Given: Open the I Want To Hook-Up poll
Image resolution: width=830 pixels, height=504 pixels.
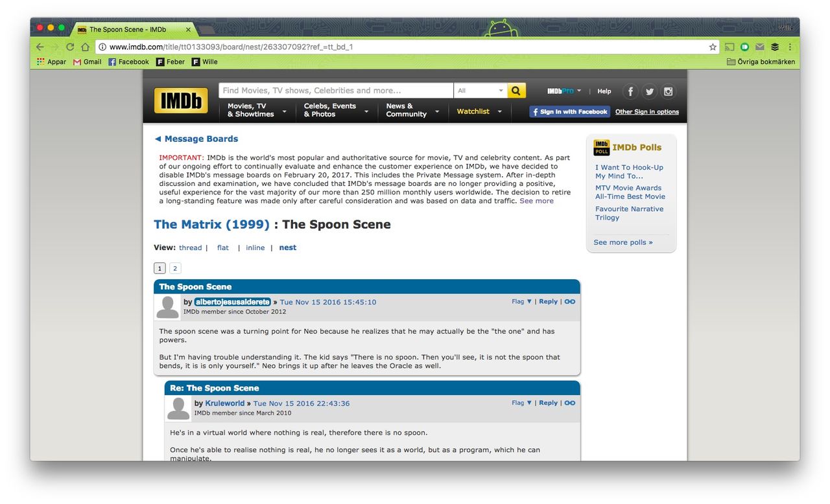Looking at the screenshot, I should [x=629, y=172].
